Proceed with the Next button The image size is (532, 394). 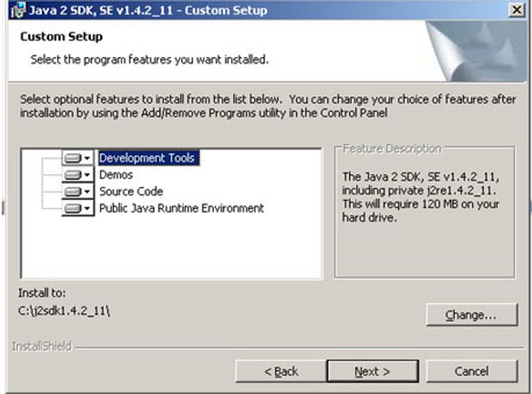[x=372, y=372]
